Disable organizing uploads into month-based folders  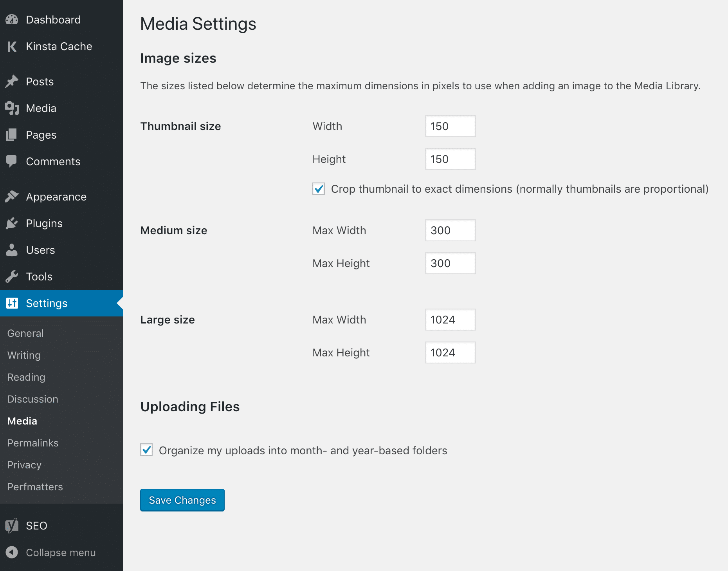point(146,450)
